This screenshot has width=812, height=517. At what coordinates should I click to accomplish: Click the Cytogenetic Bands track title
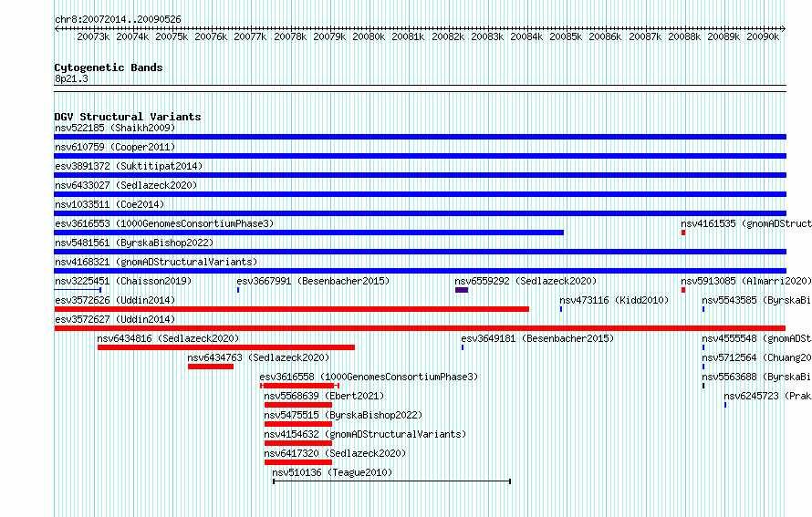click(x=109, y=67)
